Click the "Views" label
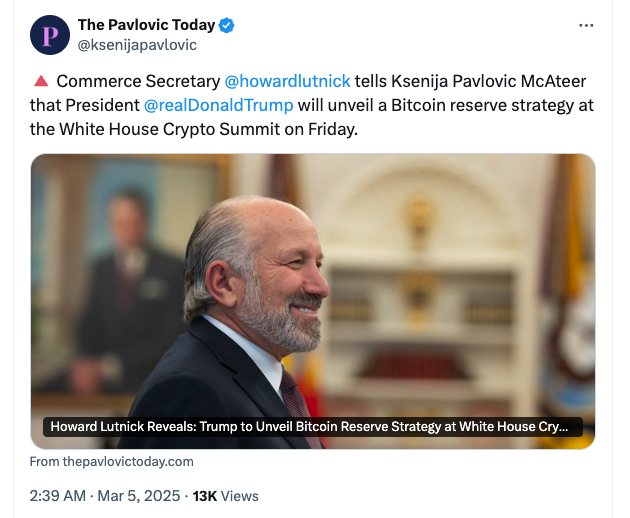 (x=240, y=496)
